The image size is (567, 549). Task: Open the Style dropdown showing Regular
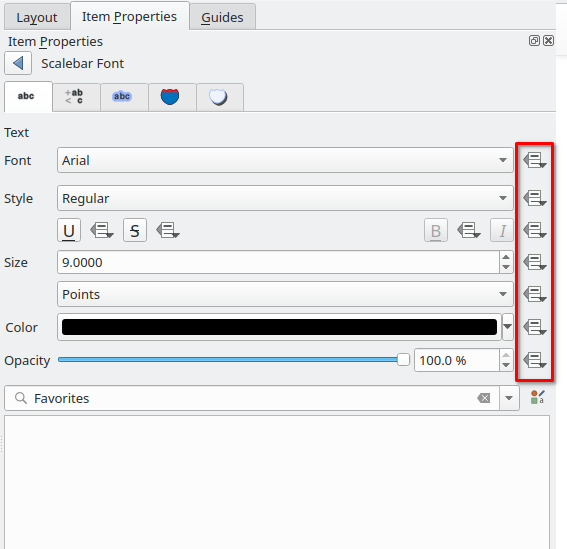[x=285, y=198]
